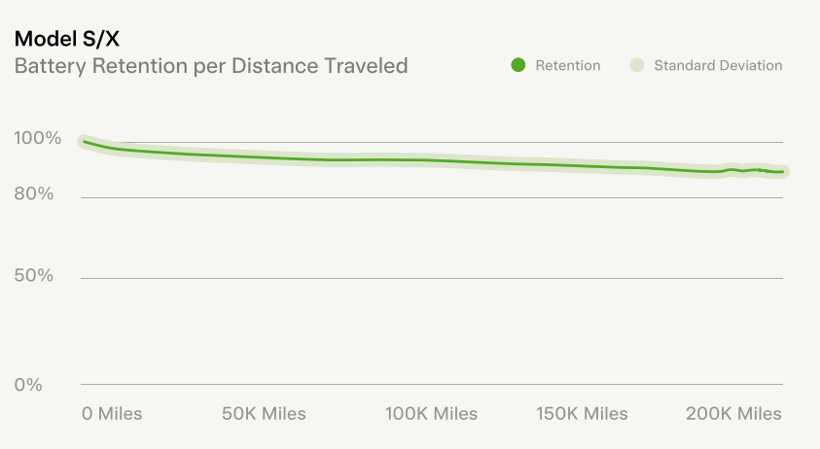Click the retention line's starting point
Viewport: 820px width, 449px height.
coord(84,142)
